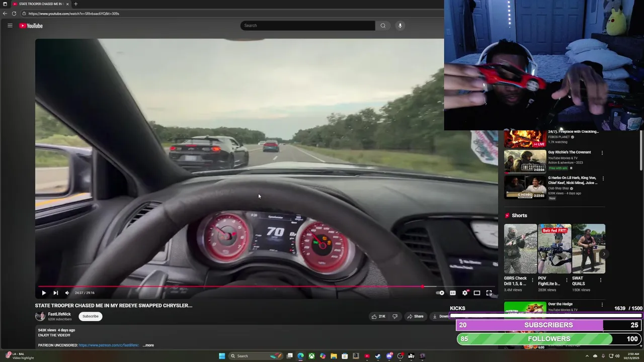Open Microsoft Edge from taskbar
This screenshot has height=362, width=644.
pyautogui.click(x=300, y=356)
